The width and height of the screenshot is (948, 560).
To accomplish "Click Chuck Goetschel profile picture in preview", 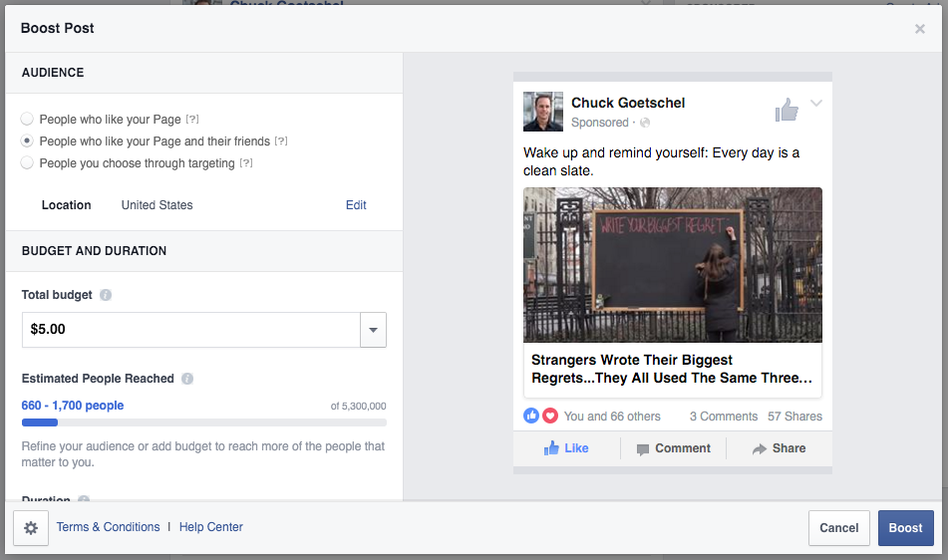I will [543, 112].
